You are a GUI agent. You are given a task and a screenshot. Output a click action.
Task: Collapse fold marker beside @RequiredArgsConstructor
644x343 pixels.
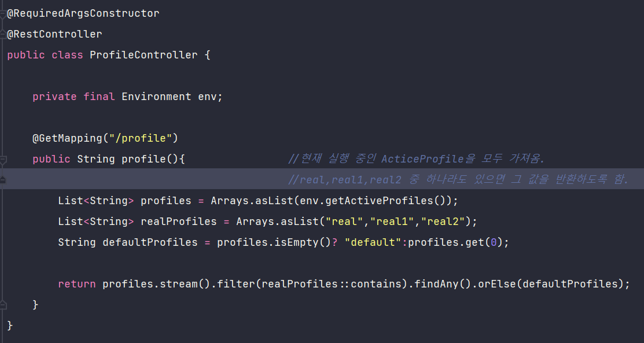[x=2, y=14]
